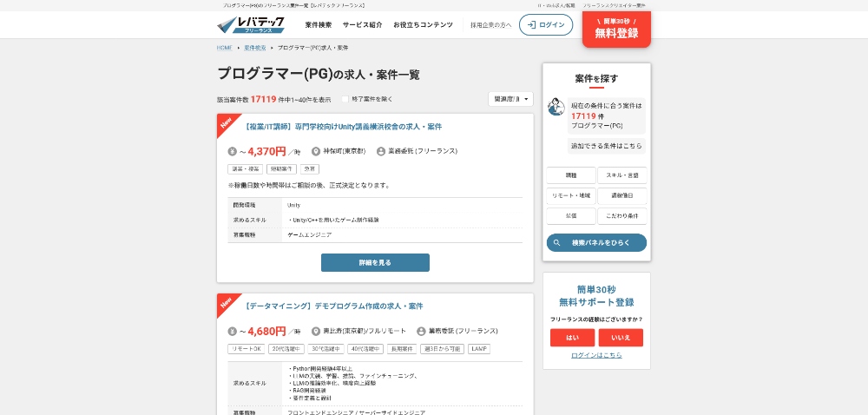This screenshot has width=868, height=415.
Task: Click the 30代活躍中 tag
Action: click(326, 349)
